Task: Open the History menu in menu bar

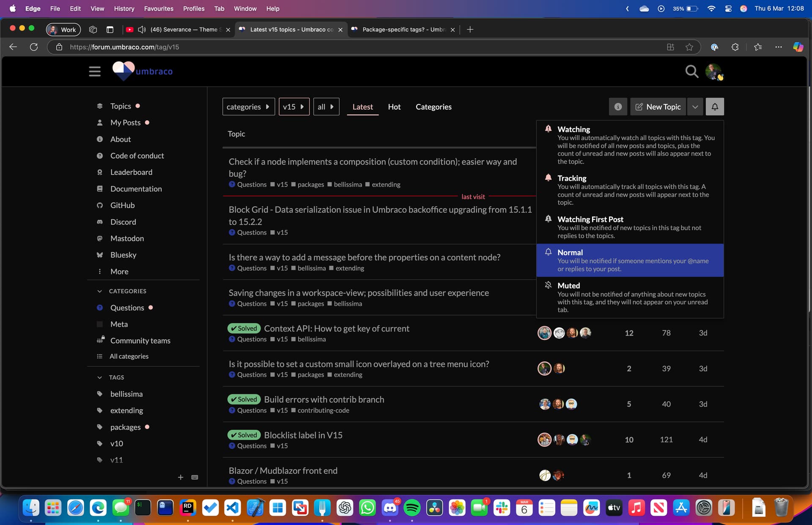Action: coord(124,8)
